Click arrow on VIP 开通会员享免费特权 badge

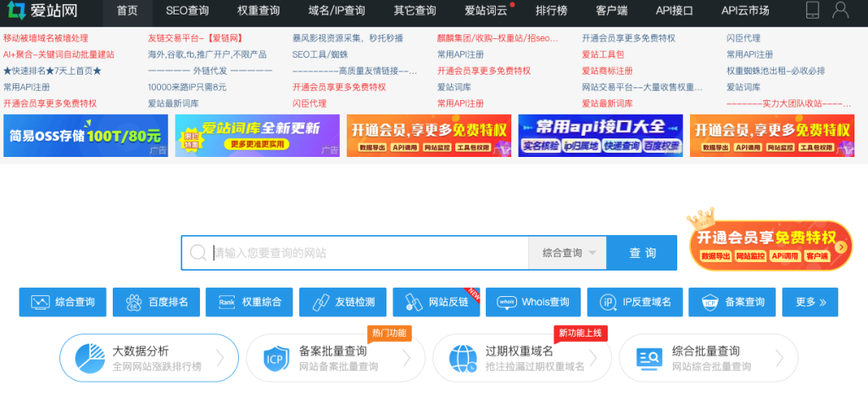click(842, 247)
